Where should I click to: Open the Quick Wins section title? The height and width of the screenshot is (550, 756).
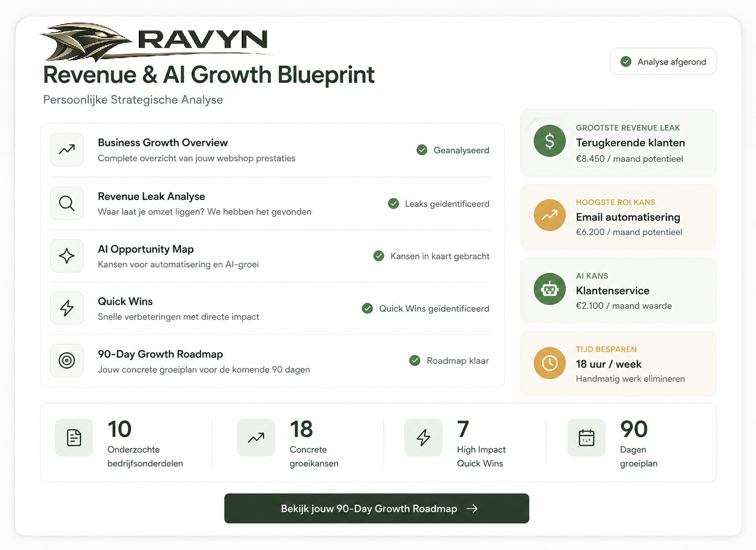[125, 301]
